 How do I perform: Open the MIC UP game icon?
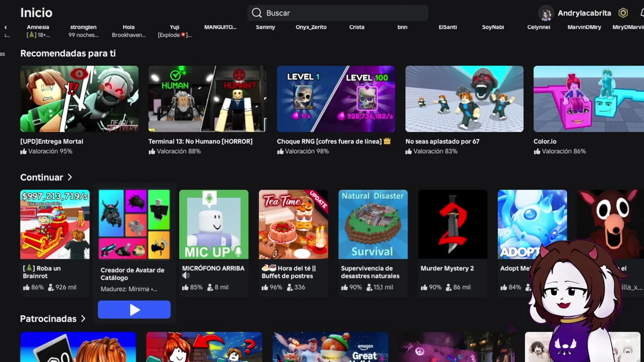pos(214,224)
